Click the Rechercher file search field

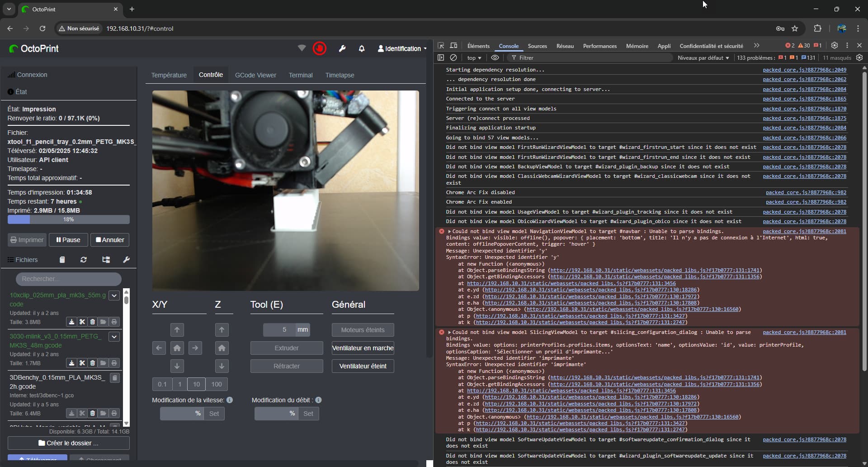[69, 279]
